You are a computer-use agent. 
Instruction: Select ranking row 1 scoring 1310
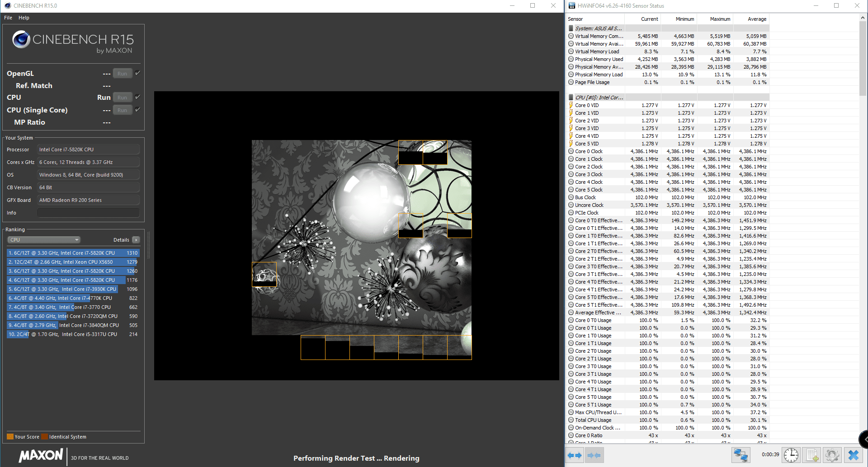click(x=73, y=253)
